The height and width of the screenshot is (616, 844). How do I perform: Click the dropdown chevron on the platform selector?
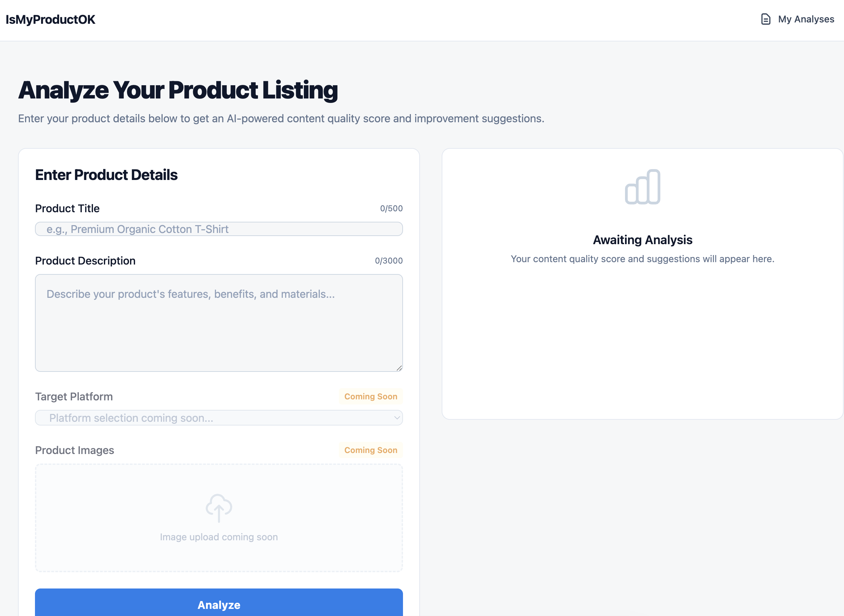[396, 418]
